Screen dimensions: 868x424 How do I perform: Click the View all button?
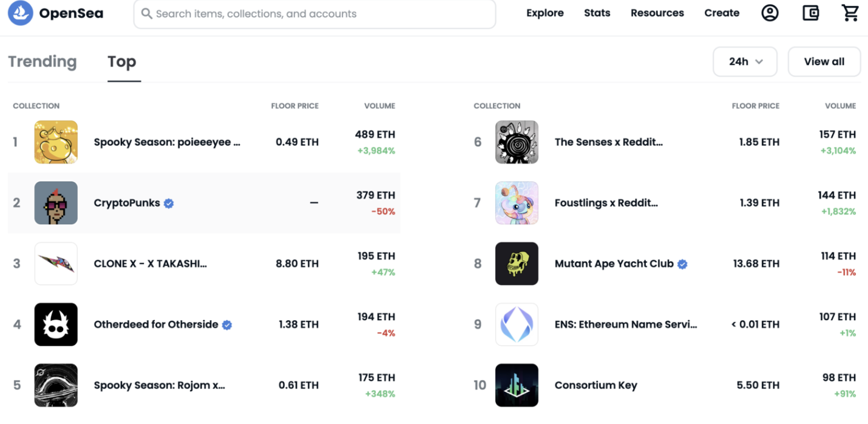tap(824, 61)
